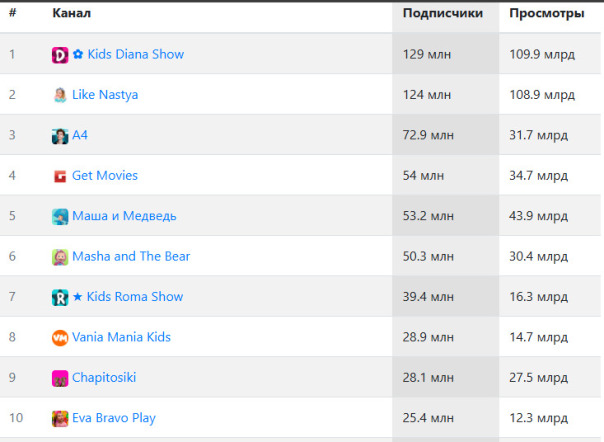Click the Kids Diana Show channel avatar
604x442 pixels.
click(60, 55)
